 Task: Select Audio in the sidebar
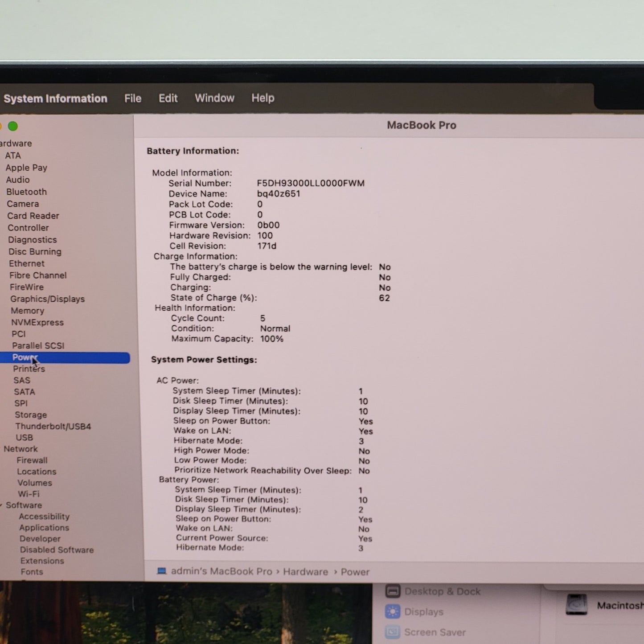click(18, 180)
